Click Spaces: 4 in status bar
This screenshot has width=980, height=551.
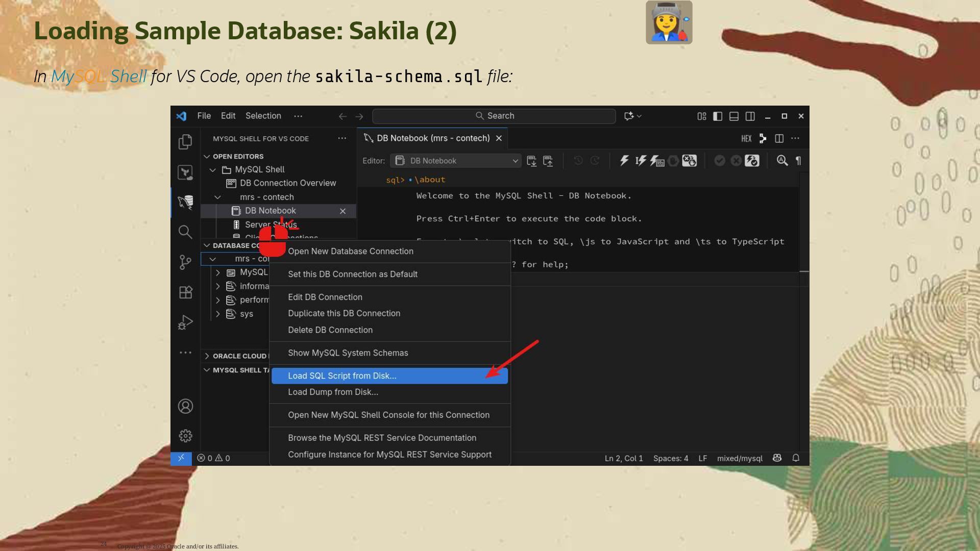[670, 458]
